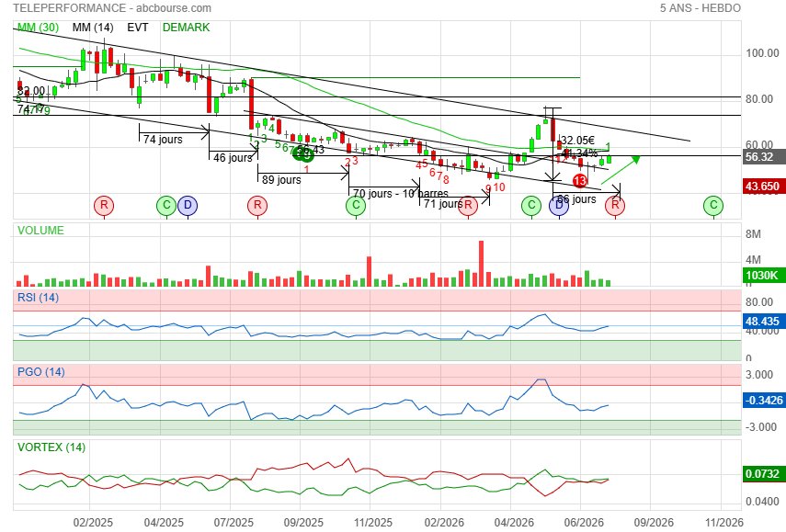Image resolution: width=786 pixels, height=532 pixels.
Task: Click the 'TELEPERFORMANCE - abcbourse.com' title
Action: [112, 8]
